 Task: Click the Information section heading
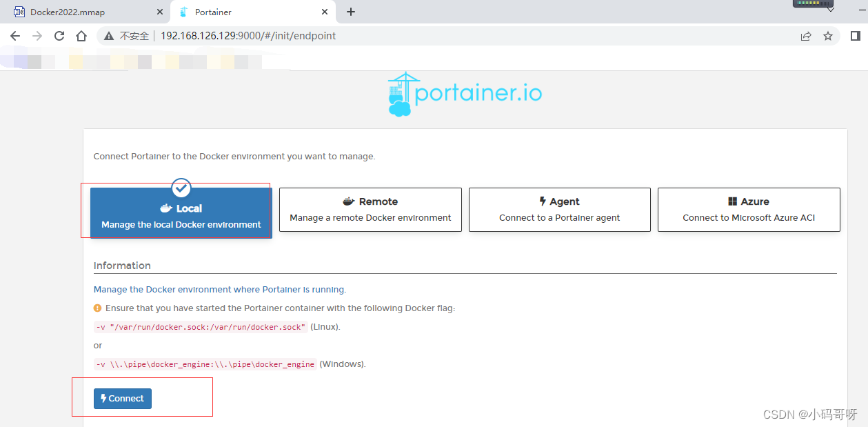pos(122,266)
